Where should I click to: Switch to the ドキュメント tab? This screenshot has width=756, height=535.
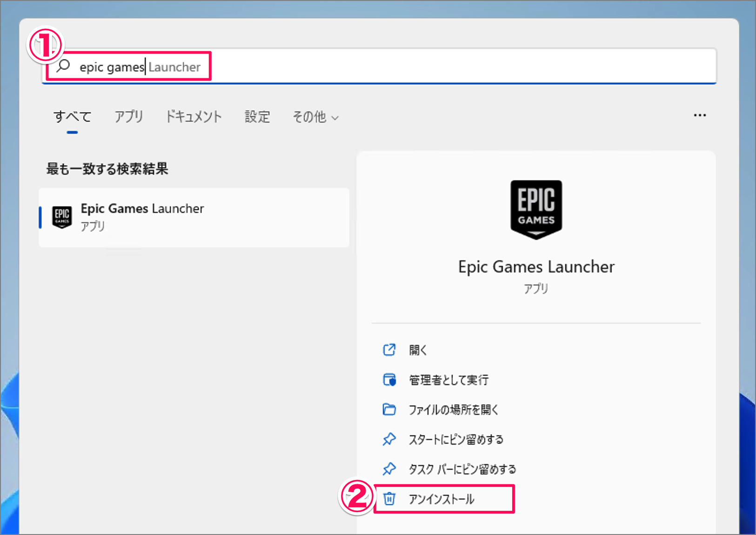coord(194,116)
